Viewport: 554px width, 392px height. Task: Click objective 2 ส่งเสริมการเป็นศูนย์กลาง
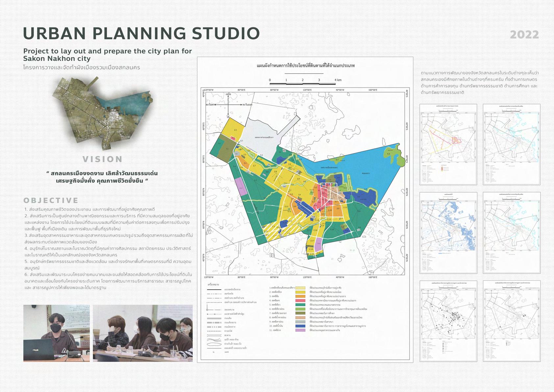tap(107, 222)
